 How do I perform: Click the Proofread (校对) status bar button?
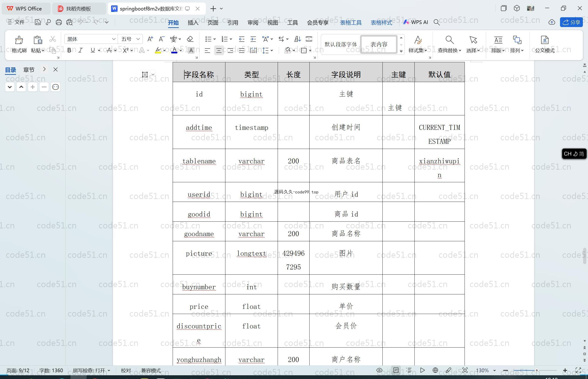126,370
